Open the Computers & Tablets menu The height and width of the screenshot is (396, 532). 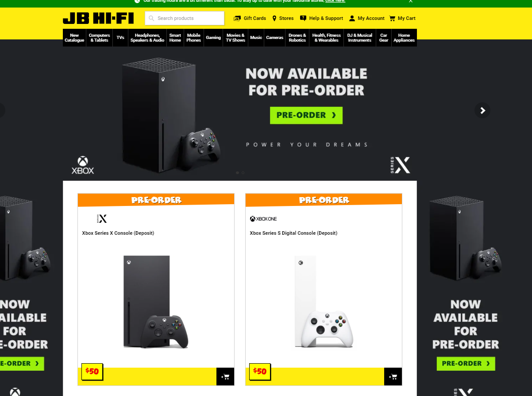point(99,38)
